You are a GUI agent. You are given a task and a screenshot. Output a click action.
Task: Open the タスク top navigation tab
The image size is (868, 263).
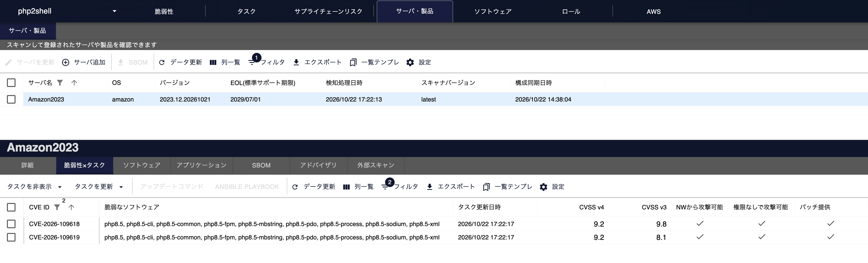pyautogui.click(x=246, y=11)
